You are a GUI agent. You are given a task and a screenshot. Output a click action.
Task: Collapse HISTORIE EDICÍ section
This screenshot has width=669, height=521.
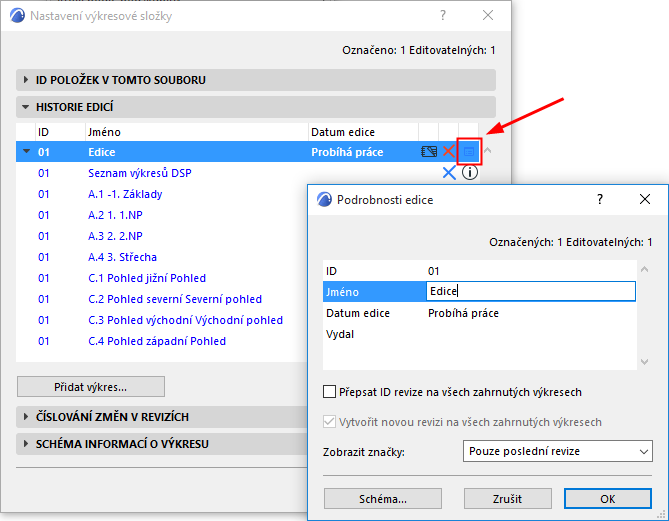click(x=256, y=107)
